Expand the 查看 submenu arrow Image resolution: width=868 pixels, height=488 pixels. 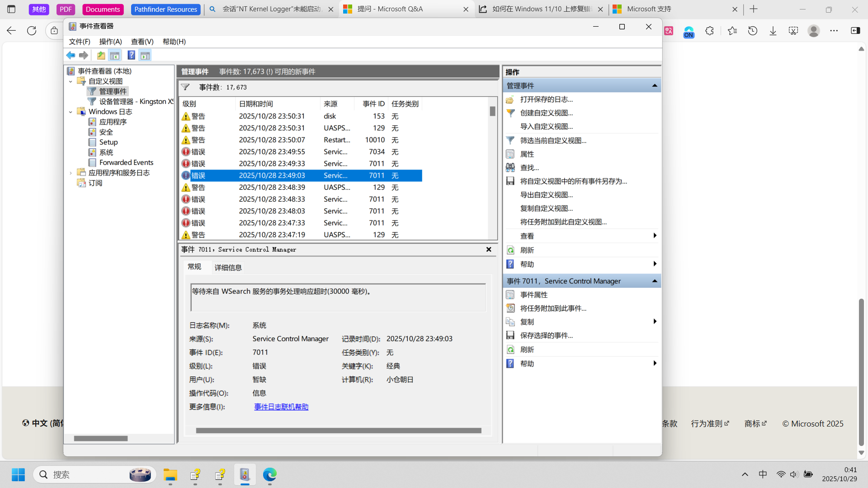tap(655, 236)
